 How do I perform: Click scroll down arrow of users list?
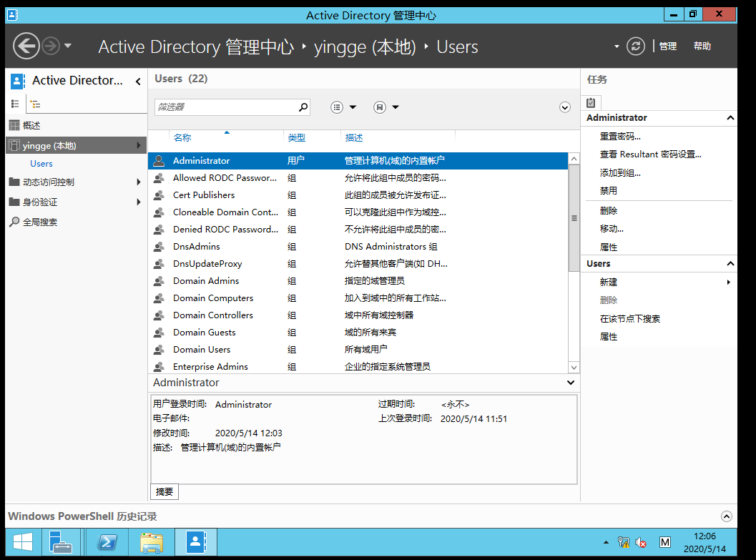[574, 368]
